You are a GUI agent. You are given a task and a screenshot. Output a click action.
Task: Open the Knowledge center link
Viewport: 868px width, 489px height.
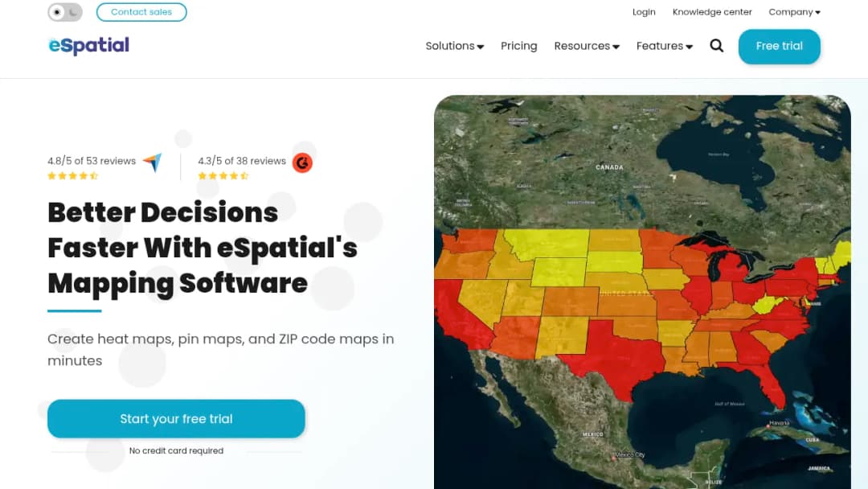[x=712, y=12]
